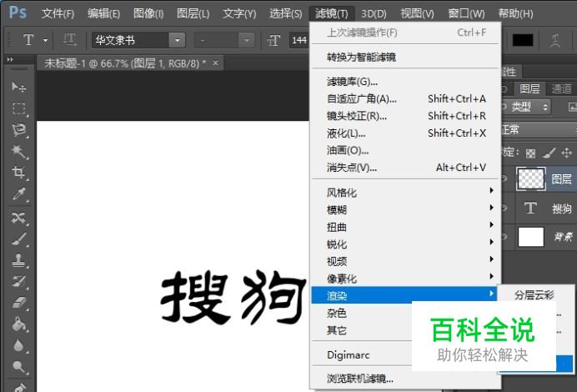Select the Rectangular Marquee tool
The width and height of the screenshot is (577, 392).
(18, 108)
